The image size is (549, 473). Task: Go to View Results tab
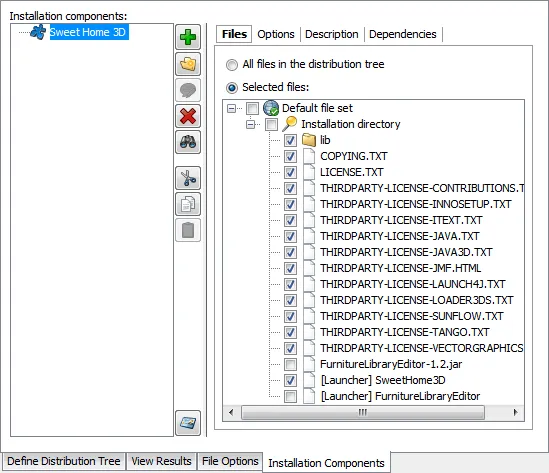pyautogui.click(x=161, y=461)
